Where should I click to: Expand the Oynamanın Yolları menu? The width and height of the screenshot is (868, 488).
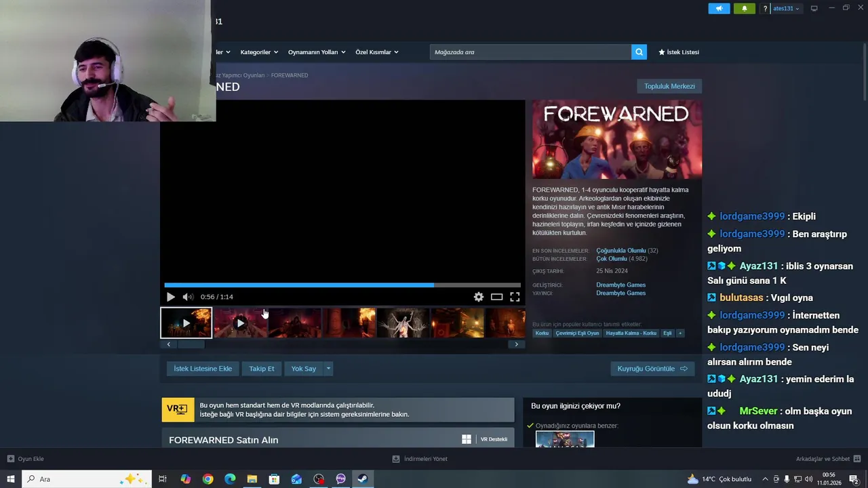point(317,52)
